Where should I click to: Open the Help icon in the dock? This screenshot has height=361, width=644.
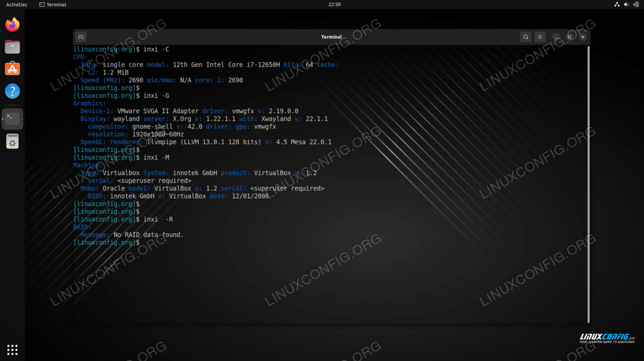click(x=12, y=91)
